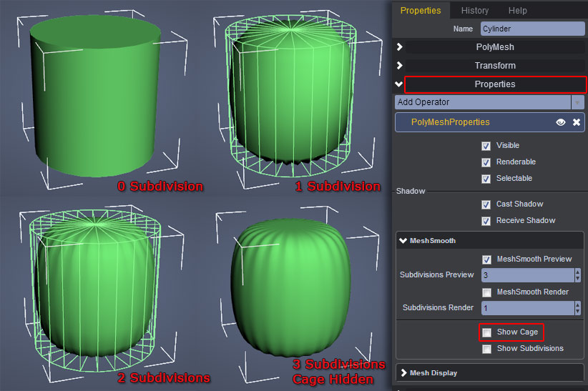Click the Name field containing Cylinder
This screenshot has height=391, width=588.
[x=532, y=29]
